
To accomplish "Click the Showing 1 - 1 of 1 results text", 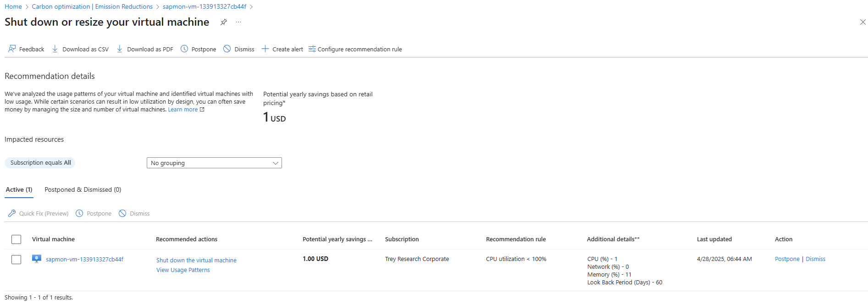I will coord(39,297).
